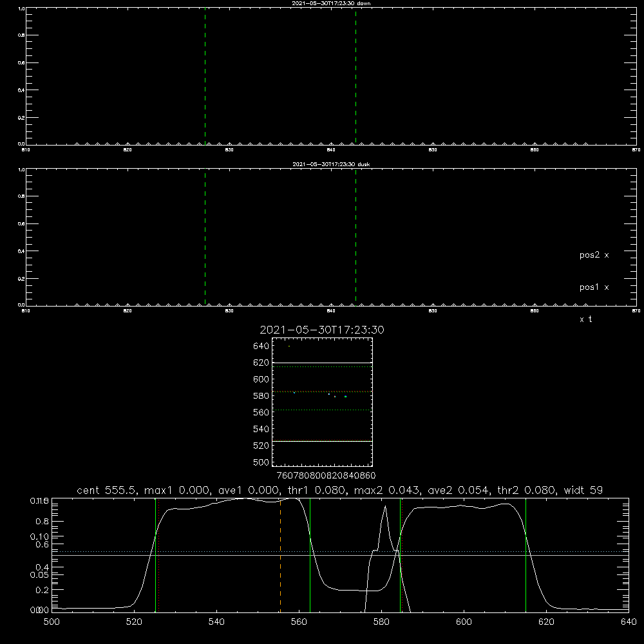Click the '2021-05-30T17:23:30 dusk' plot title
This screenshot has width=644, height=644.
331,164
